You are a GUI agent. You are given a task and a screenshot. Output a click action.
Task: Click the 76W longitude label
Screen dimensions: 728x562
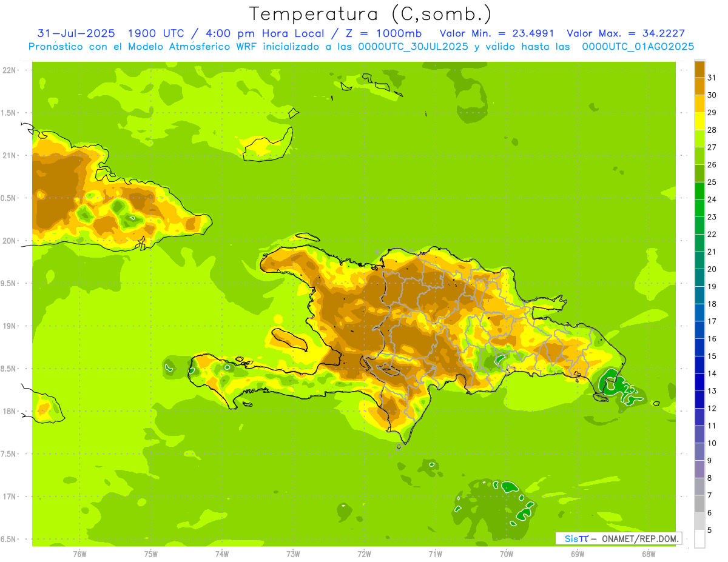pyautogui.click(x=79, y=554)
